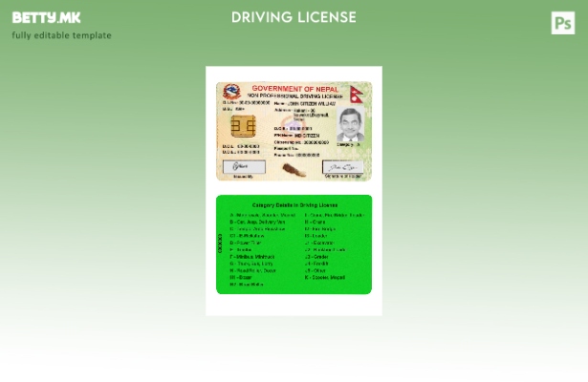The image size is (588, 382).
Task: Click the thumbprint mark on the card
Action: coord(294,170)
